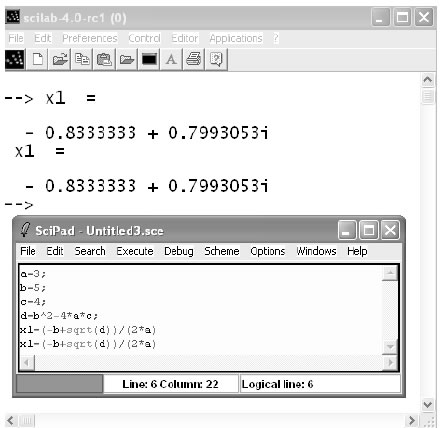Click the Scilab logo toolbar icon
Screen dimensions: 440x428
(15, 60)
